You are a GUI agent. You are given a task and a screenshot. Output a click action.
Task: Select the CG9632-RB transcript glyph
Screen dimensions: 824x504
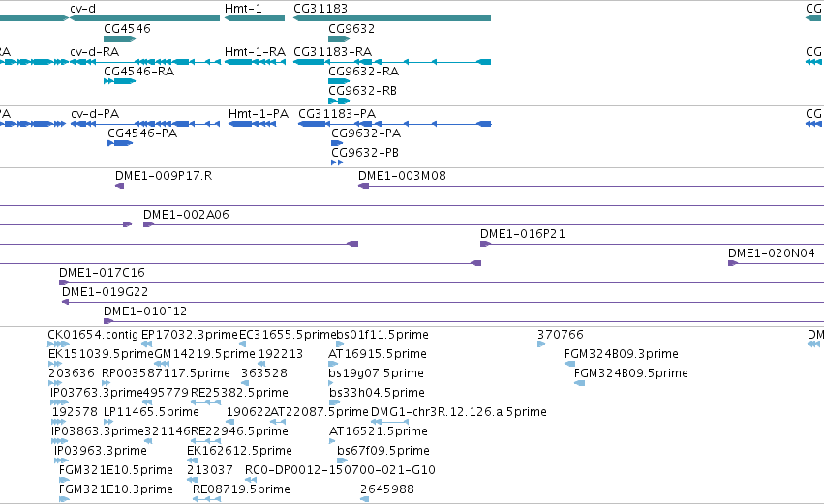(339, 101)
